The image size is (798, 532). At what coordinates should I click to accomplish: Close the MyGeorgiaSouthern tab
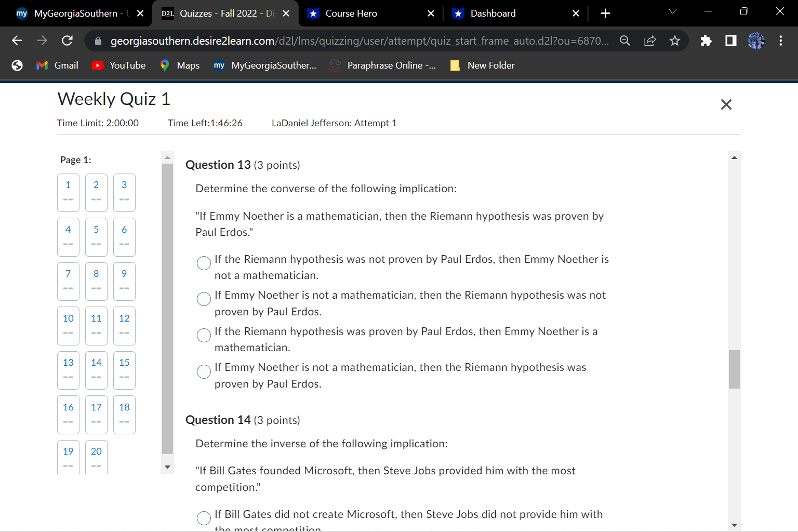point(140,14)
